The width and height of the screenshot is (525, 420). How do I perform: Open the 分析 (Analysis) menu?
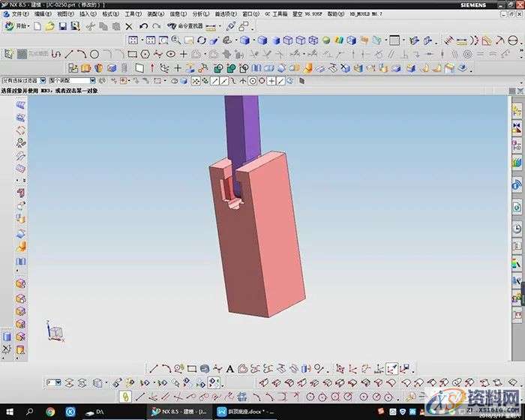point(200,13)
